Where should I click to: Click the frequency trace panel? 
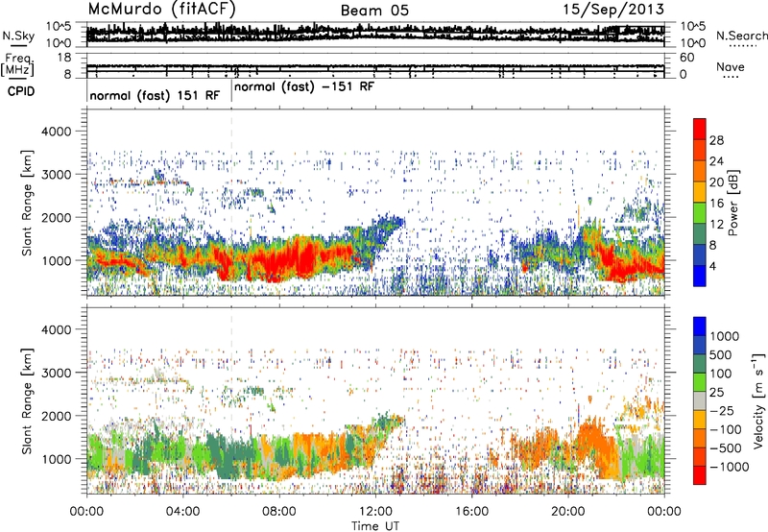(375, 65)
